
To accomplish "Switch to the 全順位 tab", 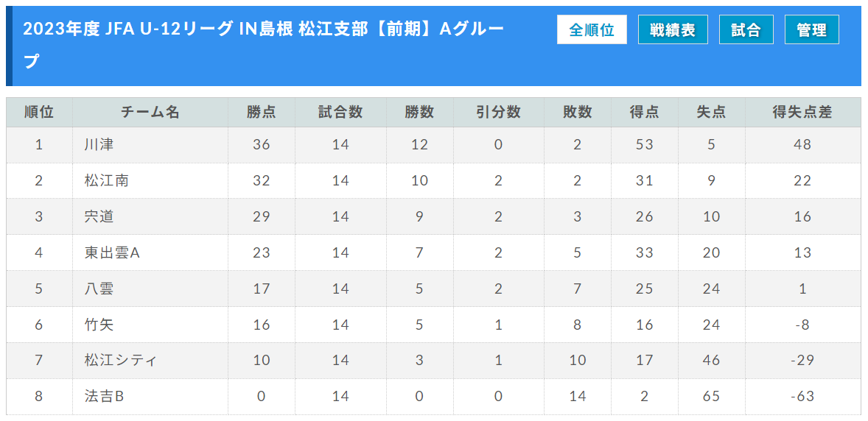I will (592, 30).
